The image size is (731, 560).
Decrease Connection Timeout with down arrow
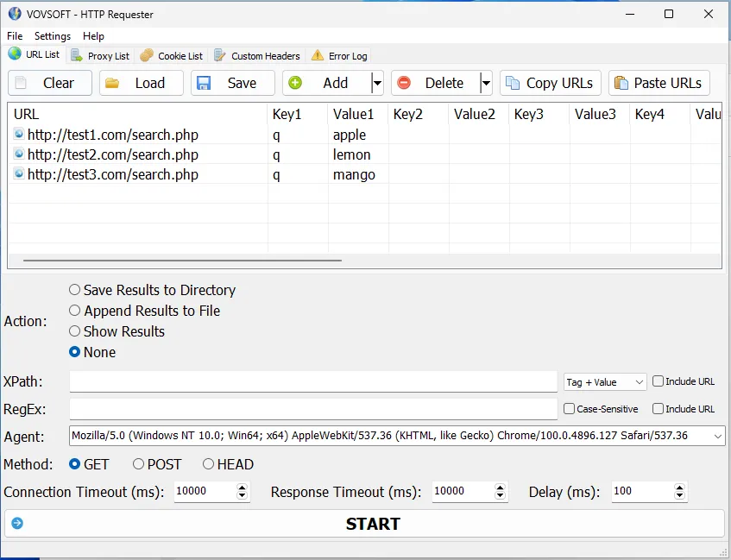point(242,495)
